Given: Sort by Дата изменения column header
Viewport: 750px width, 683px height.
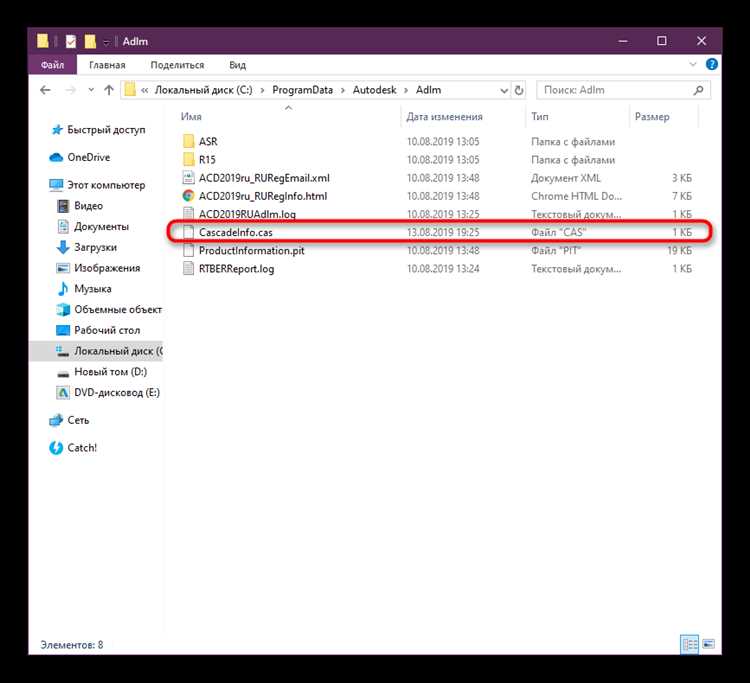Looking at the screenshot, I should pos(445,117).
